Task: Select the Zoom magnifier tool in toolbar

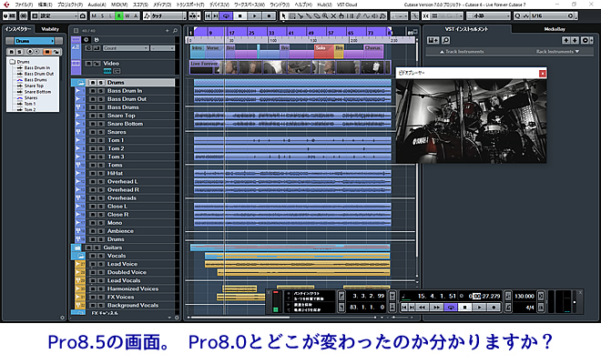Action: tap(325, 16)
